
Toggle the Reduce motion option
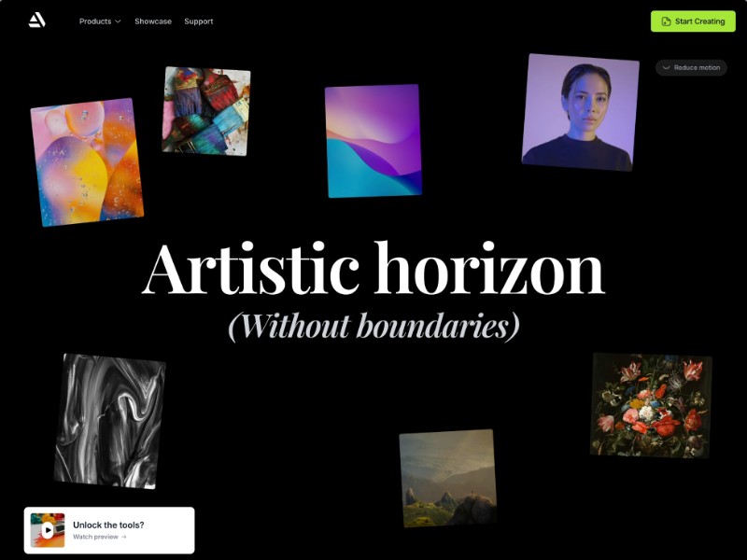coord(691,67)
